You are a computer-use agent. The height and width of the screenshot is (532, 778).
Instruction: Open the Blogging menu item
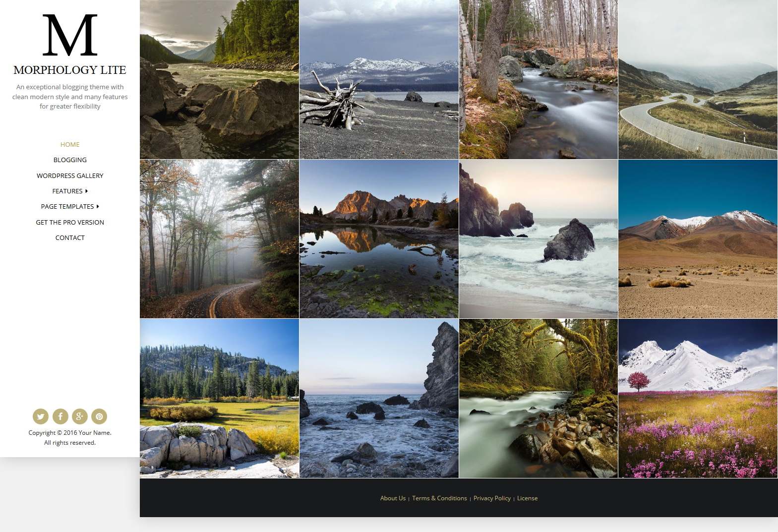70,160
